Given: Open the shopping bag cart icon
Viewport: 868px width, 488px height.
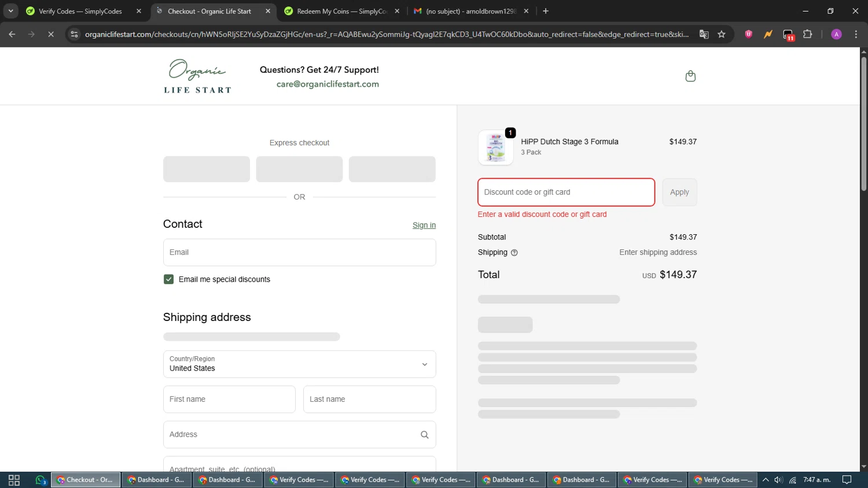Looking at the screenshot, I should click(690, 76).
